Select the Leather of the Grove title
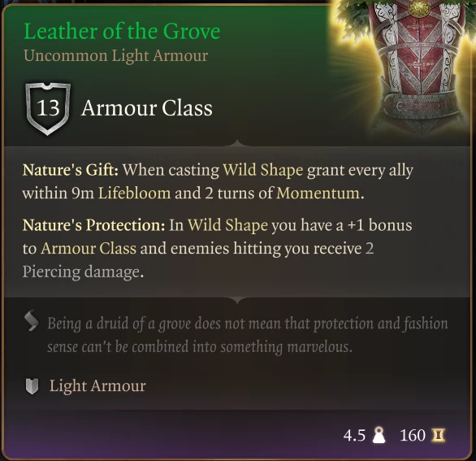Viewport: 476px width, 461px height. [x=122, y=31]
